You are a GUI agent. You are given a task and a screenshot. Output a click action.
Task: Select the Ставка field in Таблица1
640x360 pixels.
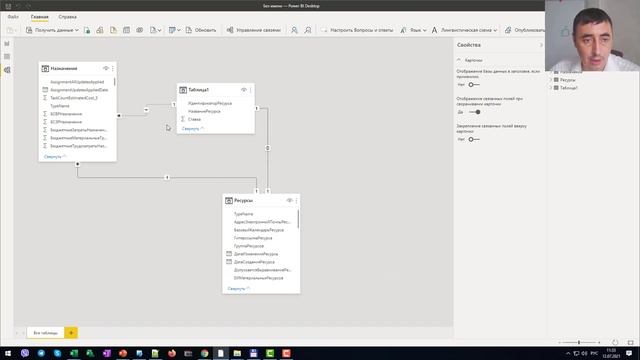[194, 119]
